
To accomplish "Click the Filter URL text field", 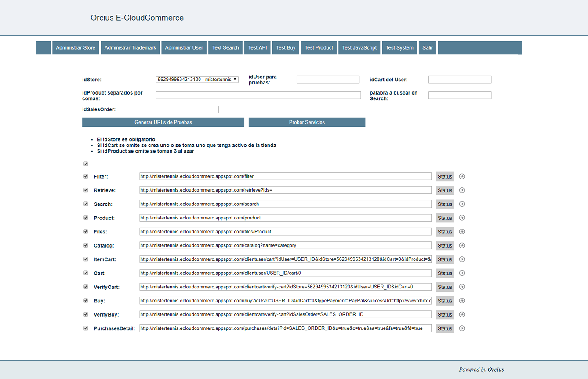I will pos(286,176).
